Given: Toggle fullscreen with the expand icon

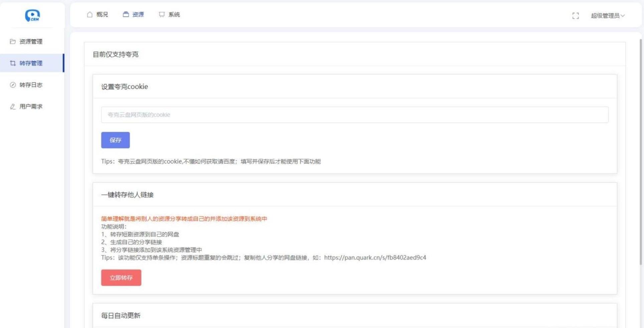Looking at the screenshot, I should click(576, 16).
